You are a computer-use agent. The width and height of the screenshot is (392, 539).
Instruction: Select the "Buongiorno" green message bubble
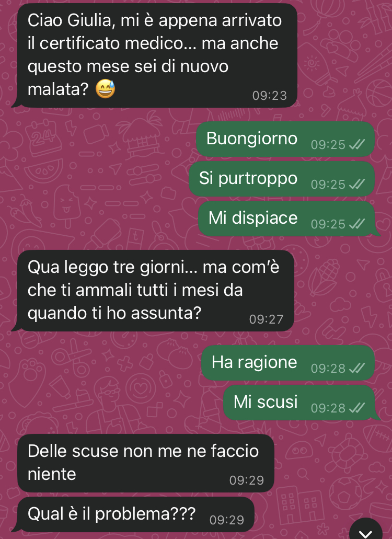pyautogui.click(x=285, y=139)
